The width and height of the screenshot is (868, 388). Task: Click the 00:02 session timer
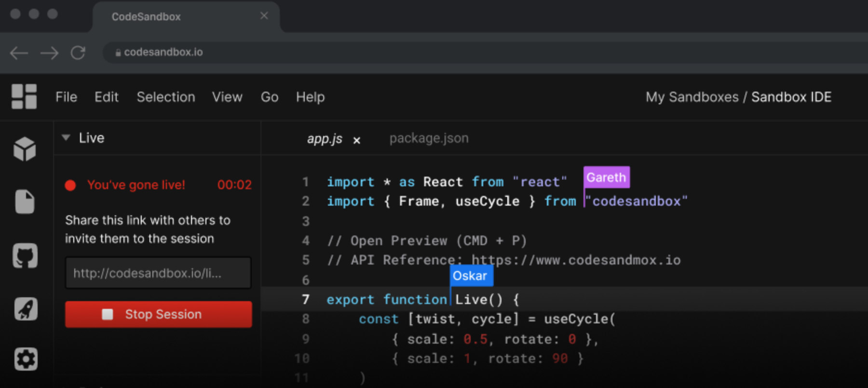pyautogui.click(x=234, y=185)
